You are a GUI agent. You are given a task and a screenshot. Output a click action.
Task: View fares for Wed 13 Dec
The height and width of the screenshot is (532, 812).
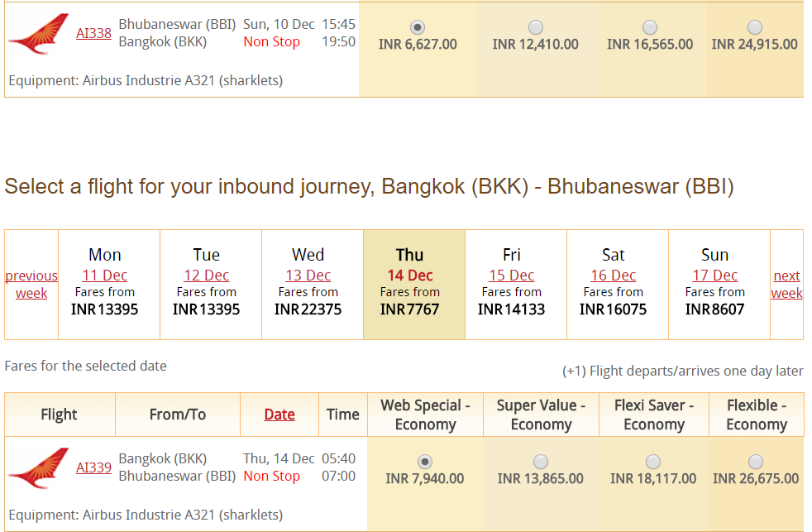coord(308,276)
